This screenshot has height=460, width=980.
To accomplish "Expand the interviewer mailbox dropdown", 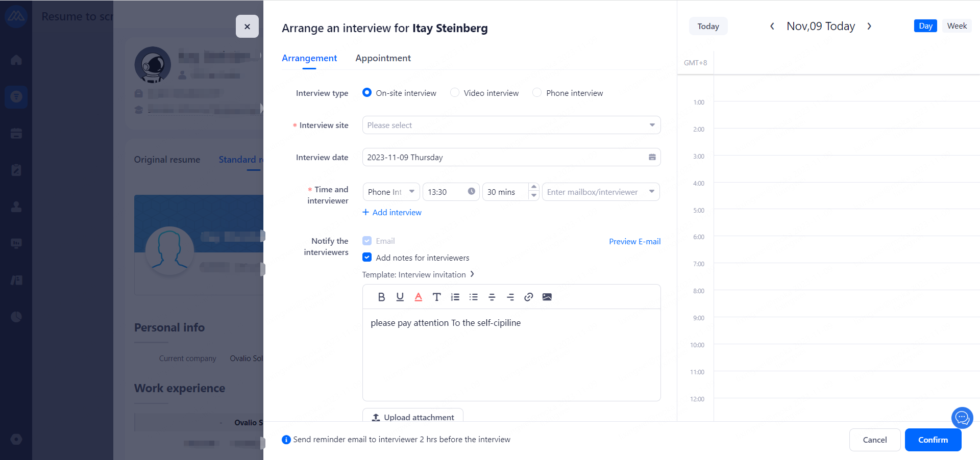I will [651, 192].
